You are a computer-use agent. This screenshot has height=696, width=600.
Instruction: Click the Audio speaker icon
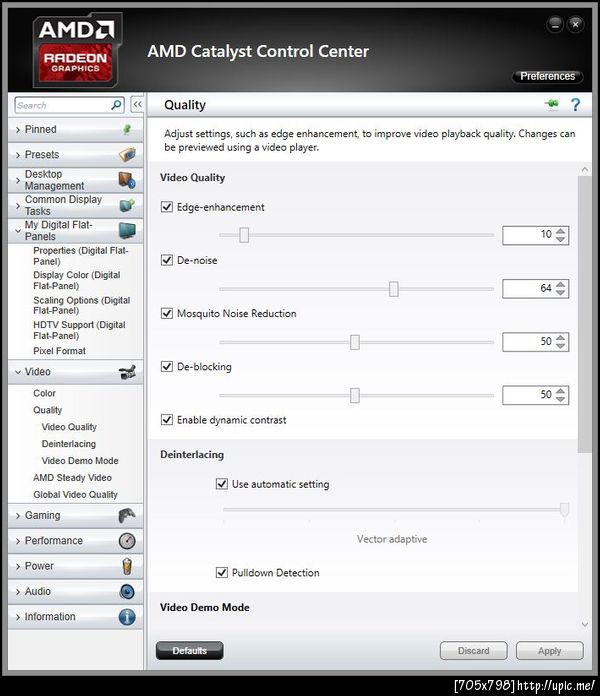coord(127,592)
